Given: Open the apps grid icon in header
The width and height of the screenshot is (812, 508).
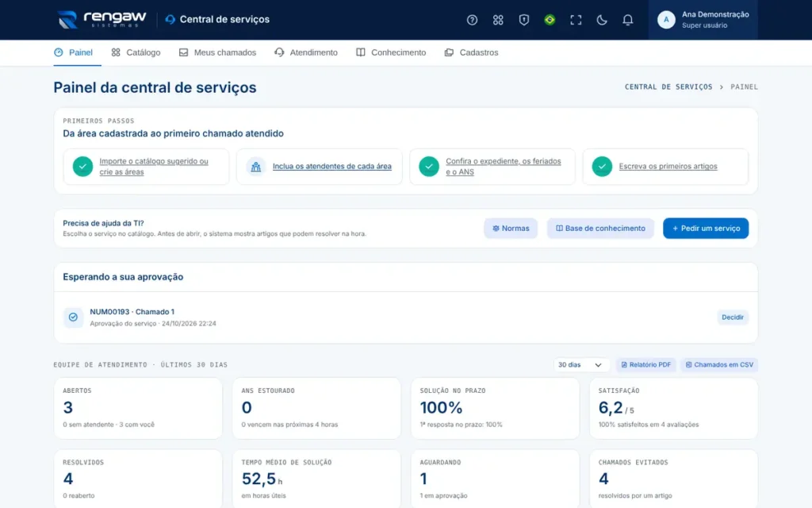Looking at the screenshot, I should (498, 20).
